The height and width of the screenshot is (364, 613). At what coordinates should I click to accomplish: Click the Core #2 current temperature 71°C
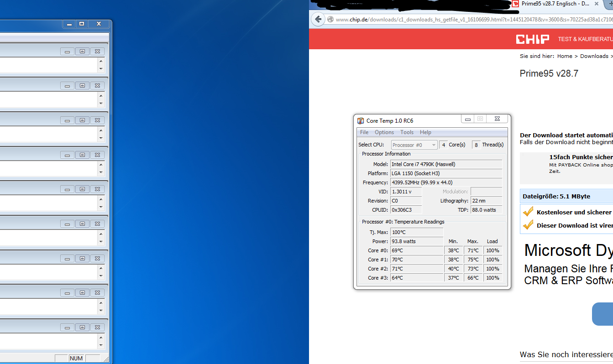(x=417, y=269)
